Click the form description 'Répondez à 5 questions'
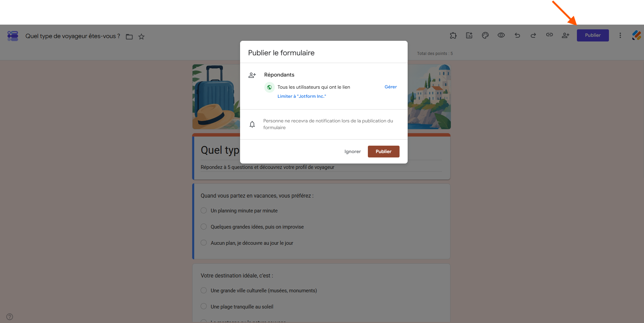The height and width of the screenshot is (323, 644). click(x=267, y=167)
